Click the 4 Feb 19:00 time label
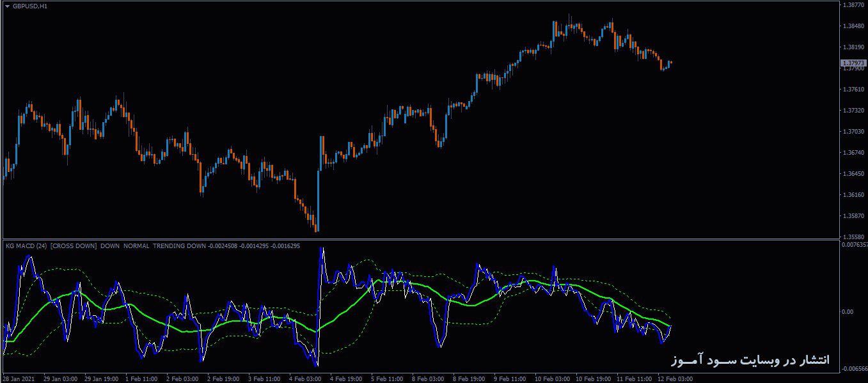The width and height of the screenshot is (868, 383). [x=347, y=379]
